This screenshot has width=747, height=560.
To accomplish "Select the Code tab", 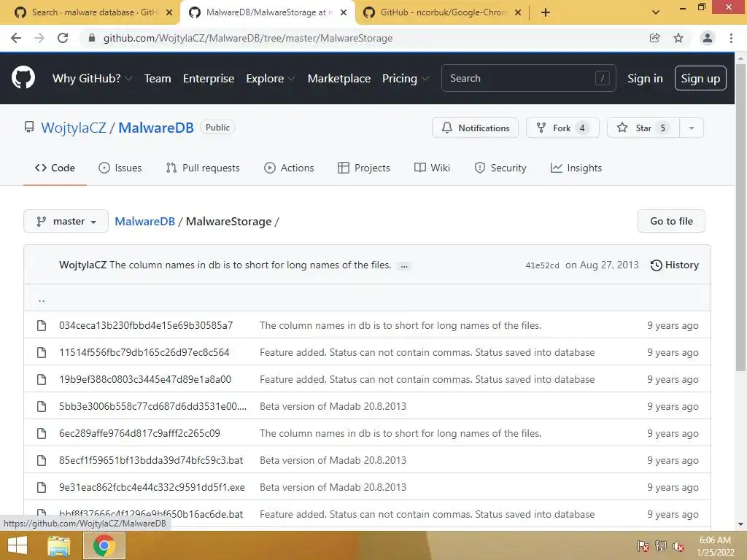I will (55, 168).
